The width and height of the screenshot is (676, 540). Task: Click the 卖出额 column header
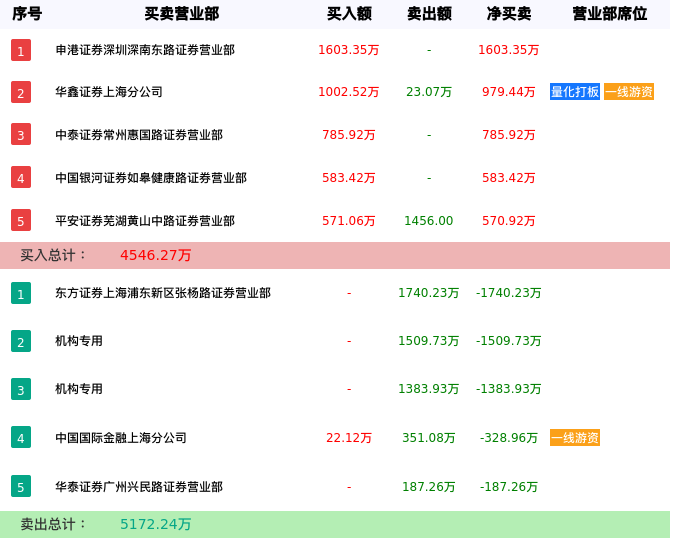click(429, 14)
